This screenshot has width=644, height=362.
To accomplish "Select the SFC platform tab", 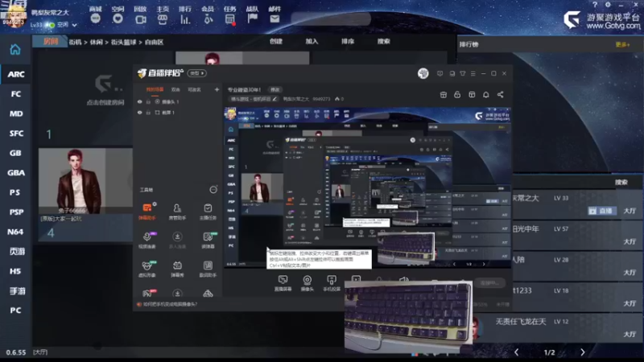I will click(16, 134).
